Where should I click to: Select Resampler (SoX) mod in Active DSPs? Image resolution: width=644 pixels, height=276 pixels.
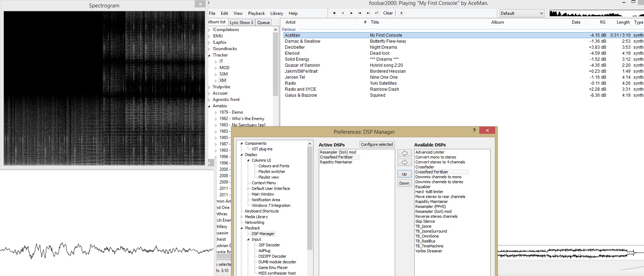coord(338,152)
